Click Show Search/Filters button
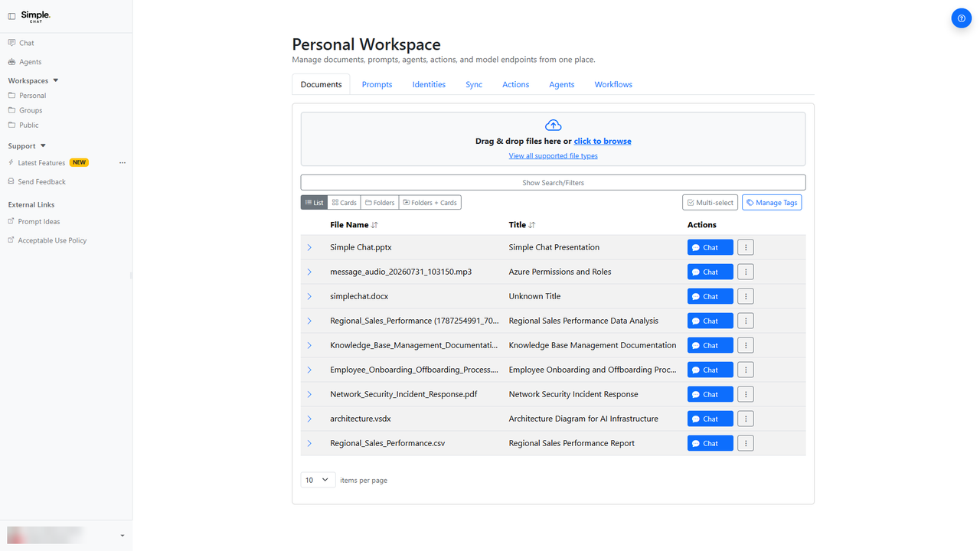 point(553,183)
